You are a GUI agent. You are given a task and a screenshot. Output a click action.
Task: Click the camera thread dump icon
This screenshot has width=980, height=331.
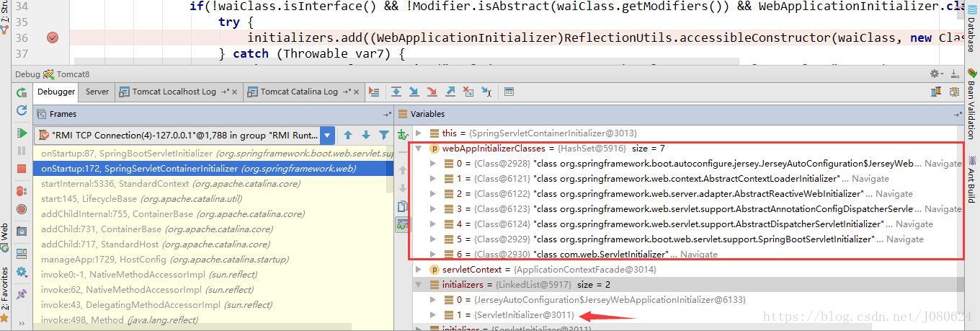[22, 231]
